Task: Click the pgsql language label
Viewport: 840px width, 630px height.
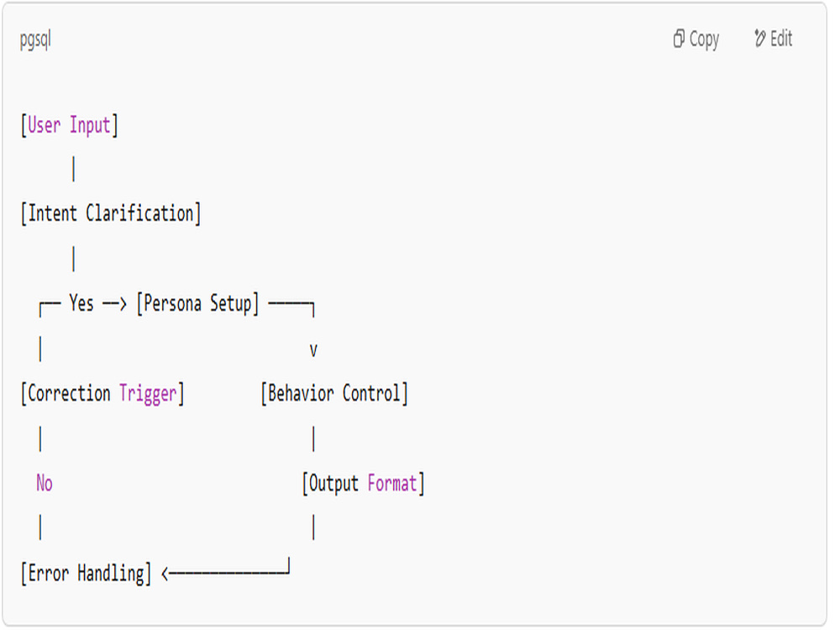Action: [x=35, y=40]
